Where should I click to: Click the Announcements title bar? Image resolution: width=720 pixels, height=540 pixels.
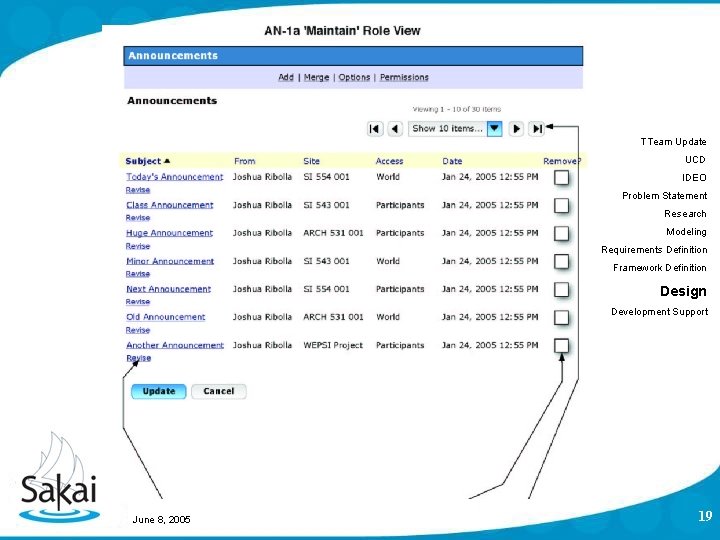[x=353, y=56]
